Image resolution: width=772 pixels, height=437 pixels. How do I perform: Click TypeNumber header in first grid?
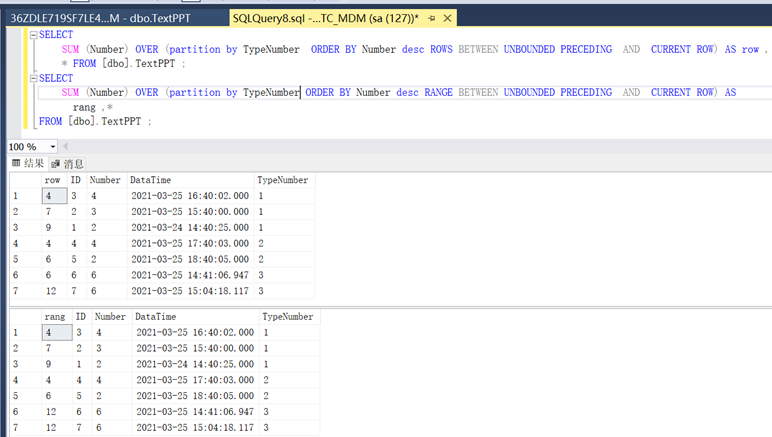point(284,180)
